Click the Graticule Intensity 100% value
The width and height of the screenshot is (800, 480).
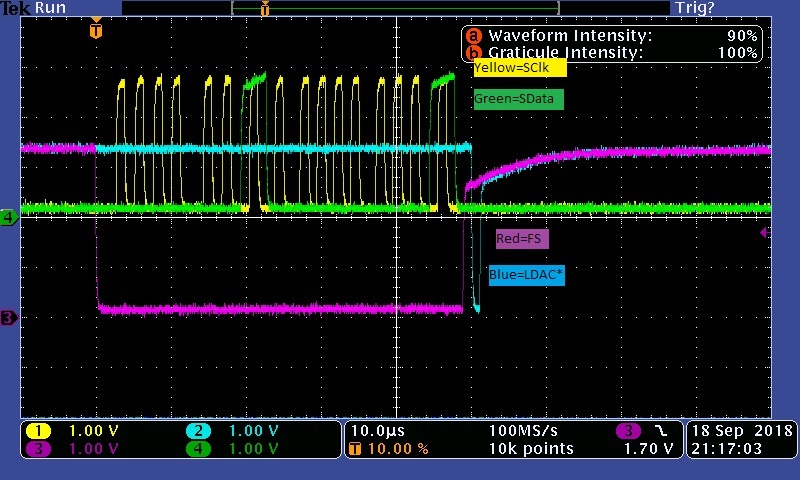(737, 53)
